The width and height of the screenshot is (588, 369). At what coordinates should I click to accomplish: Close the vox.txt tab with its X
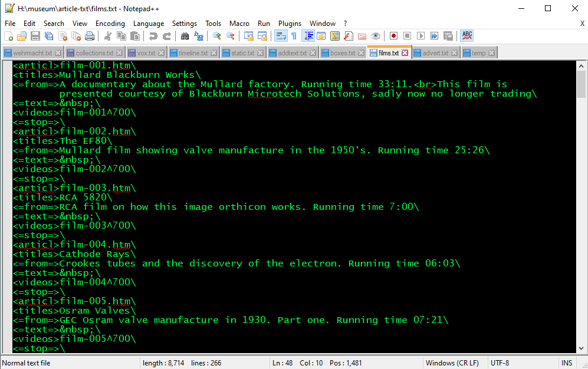click(161, 53)
